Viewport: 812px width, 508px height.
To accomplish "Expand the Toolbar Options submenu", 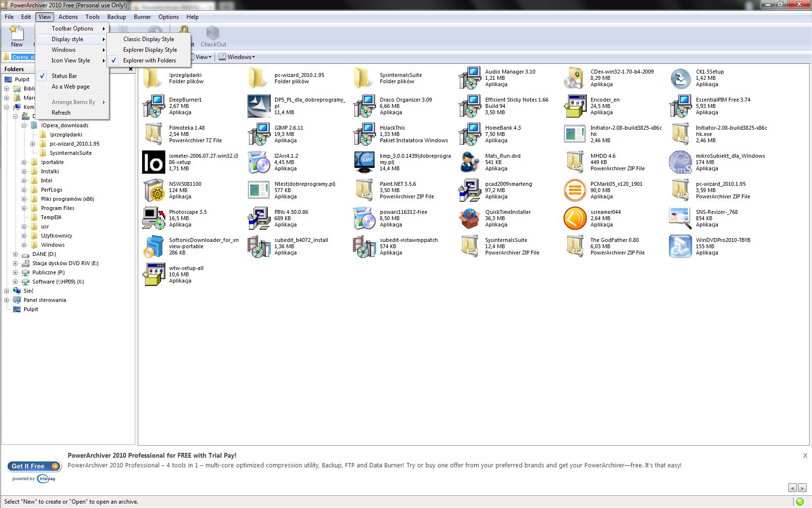I will (x=72, y=29).
